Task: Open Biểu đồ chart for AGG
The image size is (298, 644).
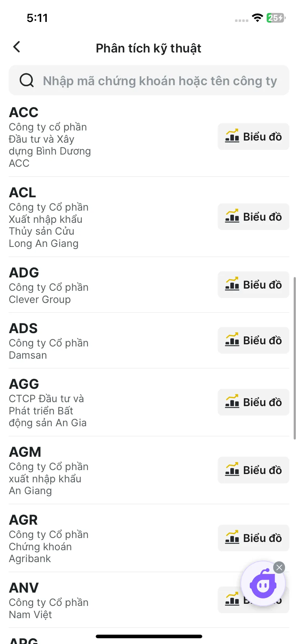Action: (x=253, y=402)
